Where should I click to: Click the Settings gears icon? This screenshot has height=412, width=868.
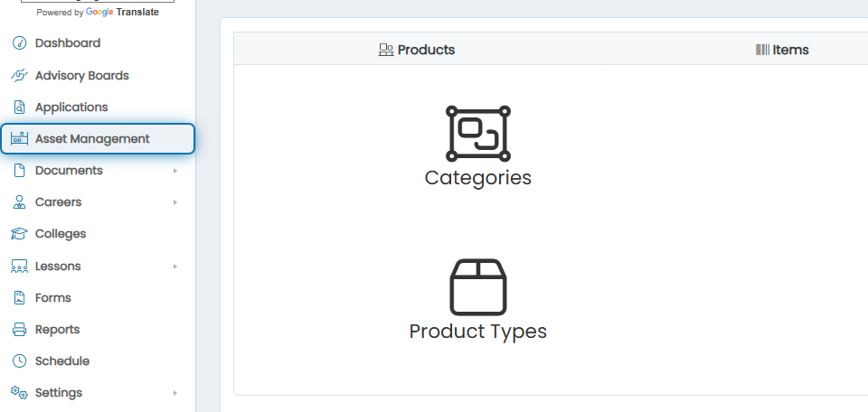(19, 393)
